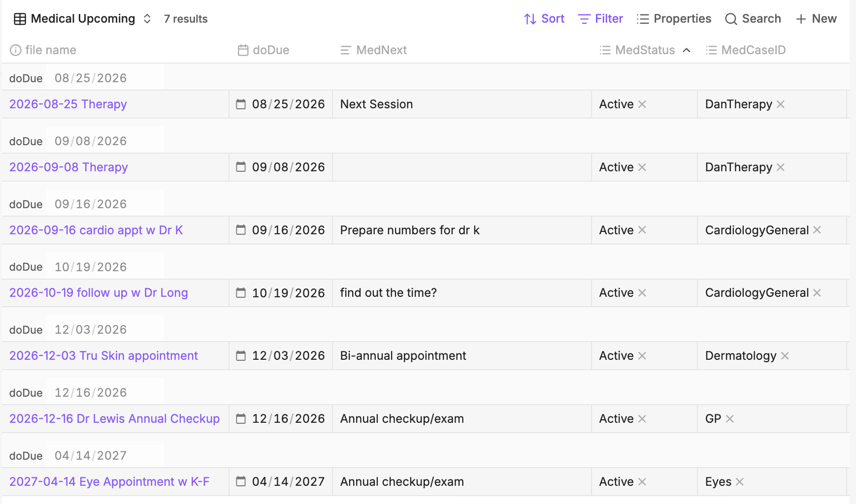The image size is (856, 504).
Task: Open the Sort options
Action: click(544, 19)
